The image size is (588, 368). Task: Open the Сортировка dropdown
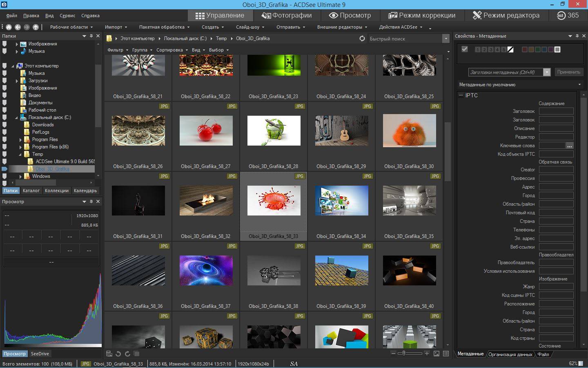pos(172,50)
